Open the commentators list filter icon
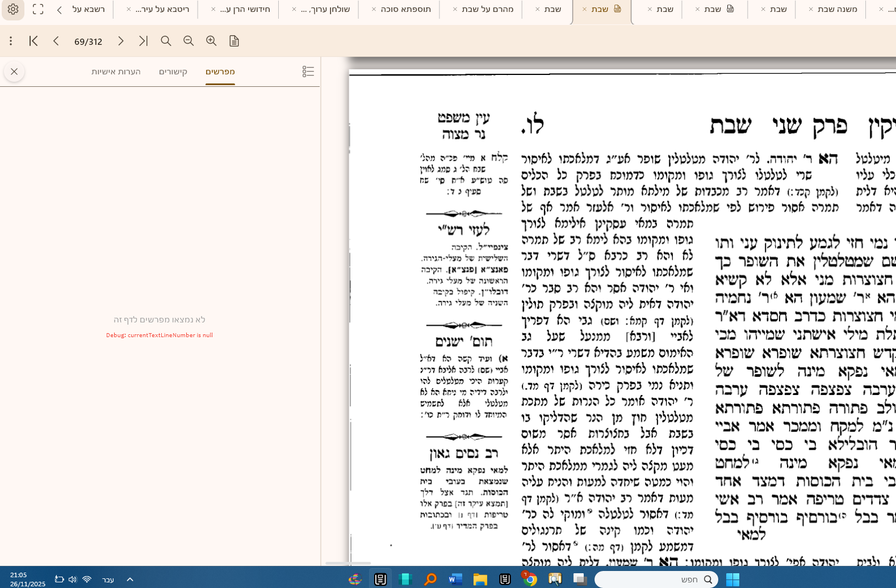The image size is (896, 588). [308, 72]
